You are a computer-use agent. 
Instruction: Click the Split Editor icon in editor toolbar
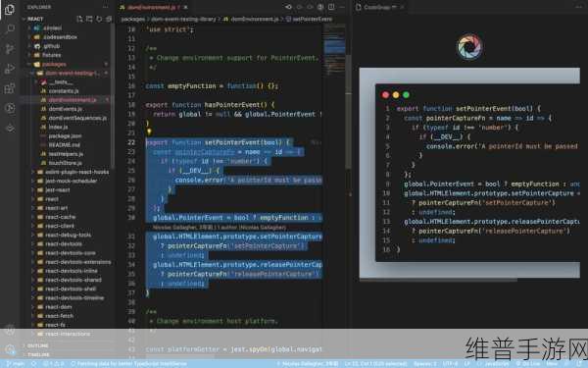pos(331,7)
